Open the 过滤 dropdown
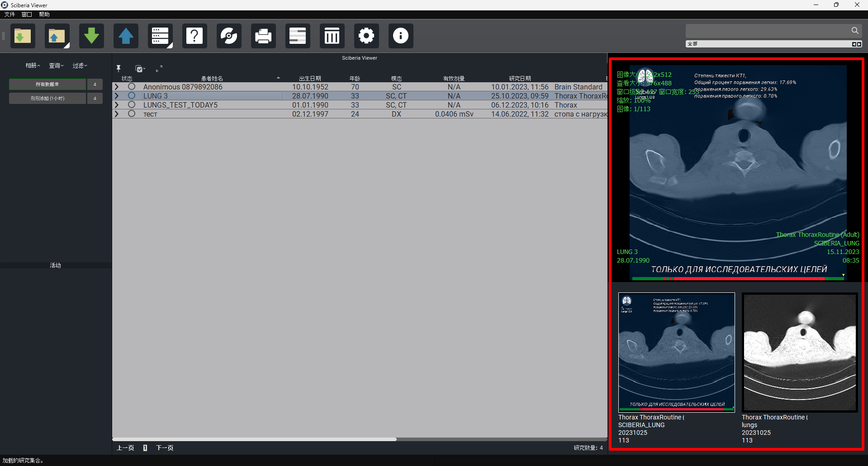This screenshot has width=868, height=466. point(80,66)
